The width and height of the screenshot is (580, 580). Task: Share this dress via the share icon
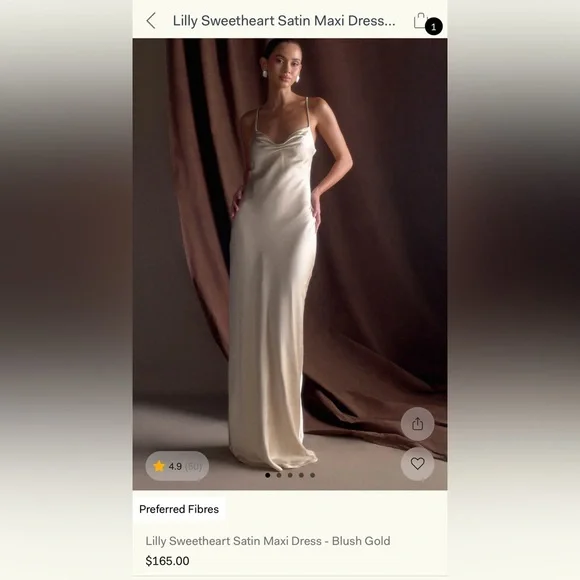pos(417,424)
